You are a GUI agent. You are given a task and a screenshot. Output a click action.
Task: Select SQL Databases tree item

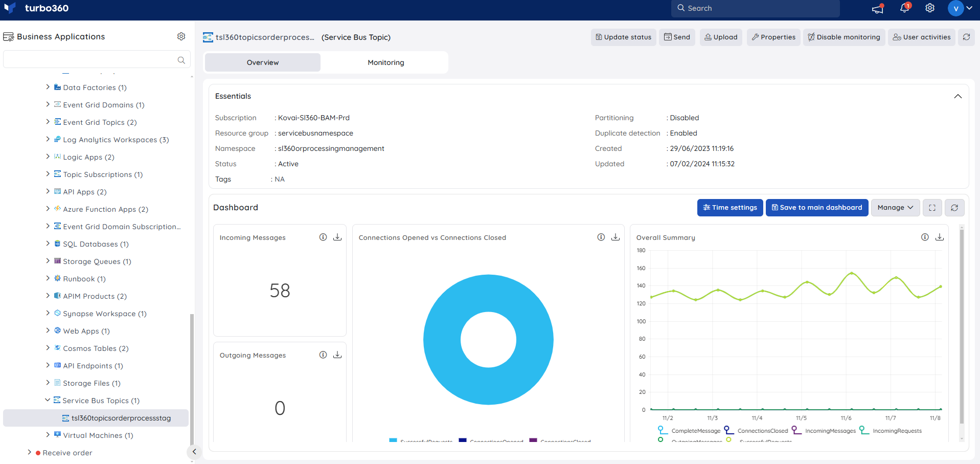(96, 244)
